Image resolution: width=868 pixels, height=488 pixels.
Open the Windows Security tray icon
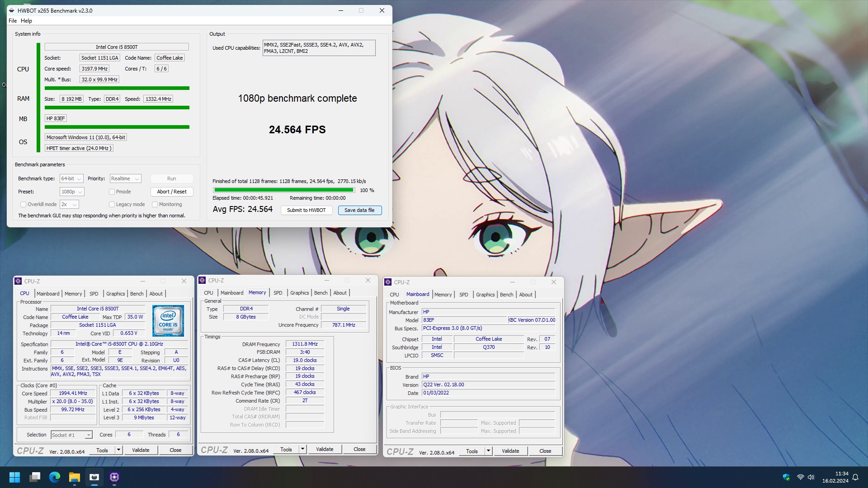(x=786, y=477)
